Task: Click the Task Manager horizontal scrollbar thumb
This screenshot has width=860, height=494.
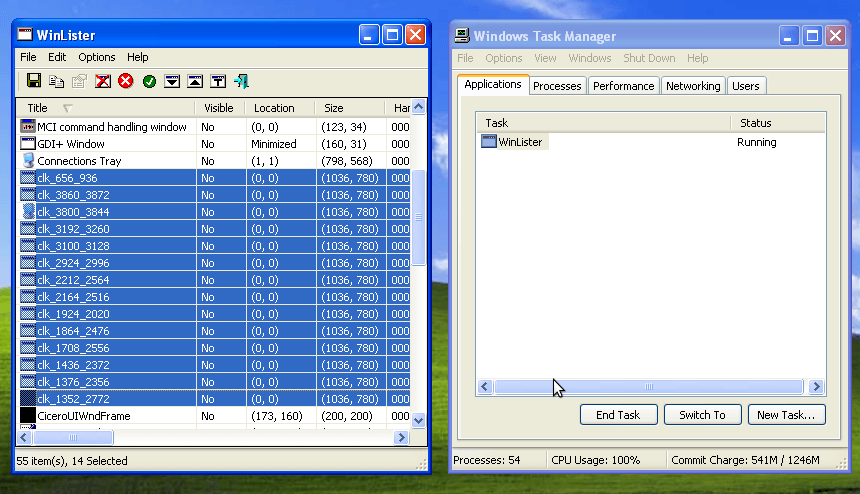Action: pos(649,387)
